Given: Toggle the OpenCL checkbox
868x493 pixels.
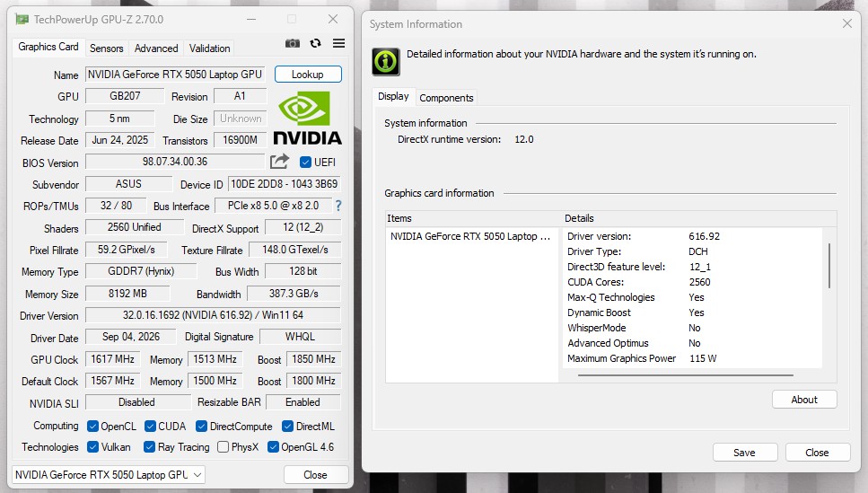Looking at the screenshot, I should pos(93,426).
